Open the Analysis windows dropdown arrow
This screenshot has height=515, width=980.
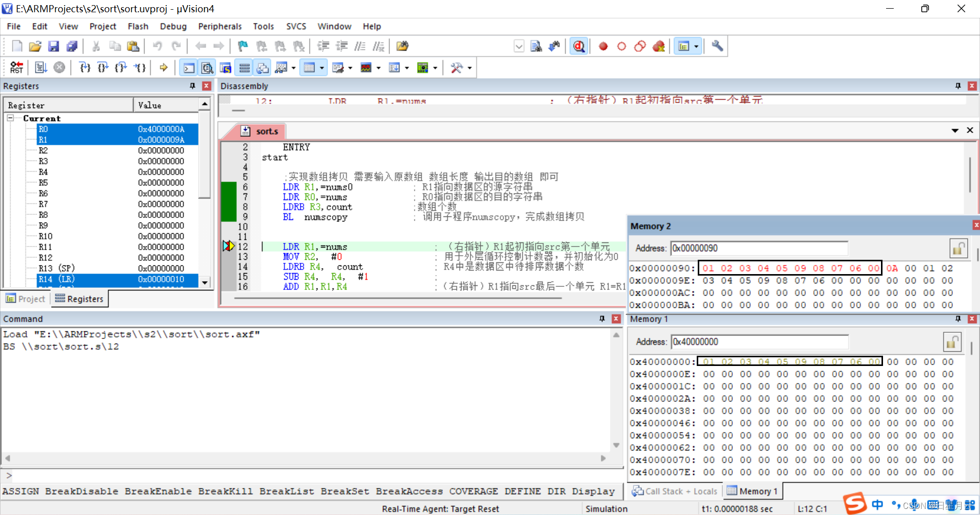coord(378,67)
